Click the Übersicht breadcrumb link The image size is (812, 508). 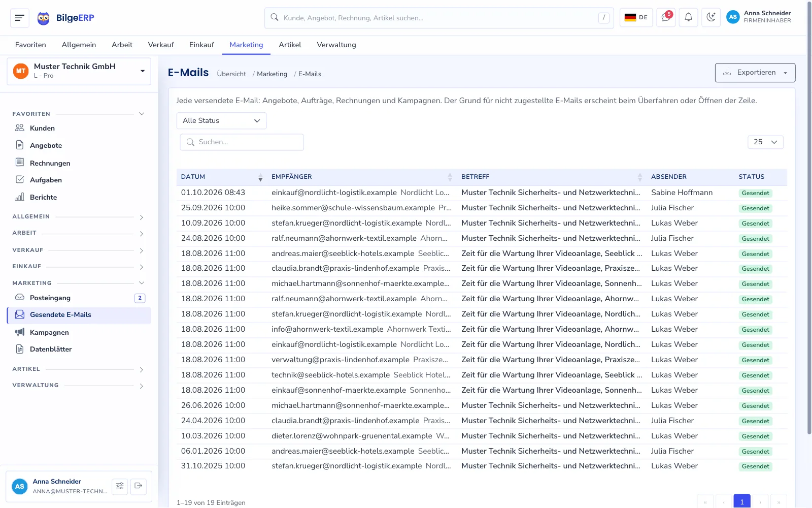(x=231, y=74)
